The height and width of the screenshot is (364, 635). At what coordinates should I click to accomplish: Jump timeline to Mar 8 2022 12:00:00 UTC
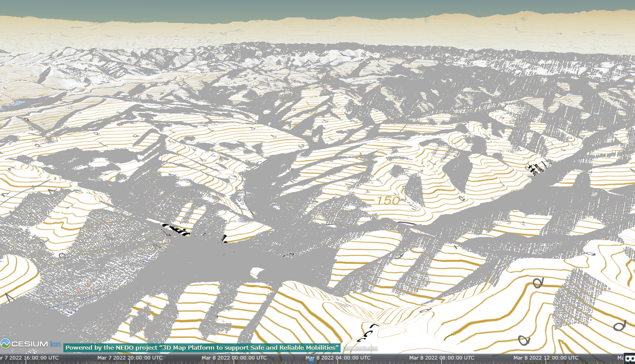(x=547, y=358)
